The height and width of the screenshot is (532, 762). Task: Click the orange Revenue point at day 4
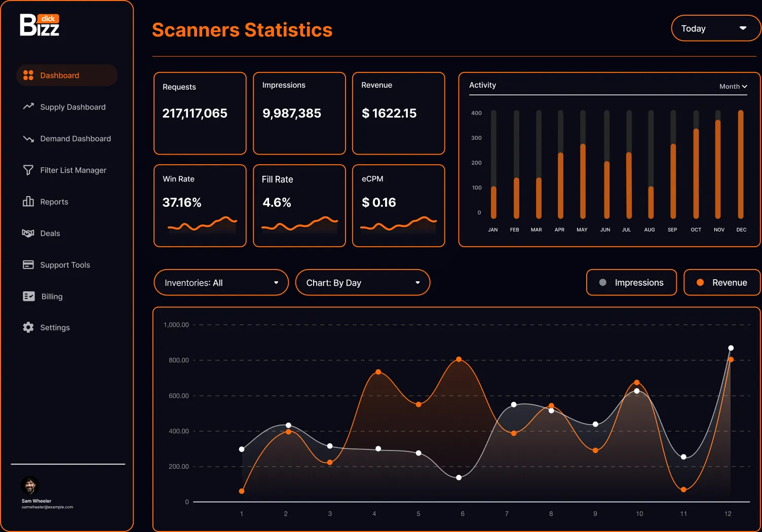(x=378, y=372)
